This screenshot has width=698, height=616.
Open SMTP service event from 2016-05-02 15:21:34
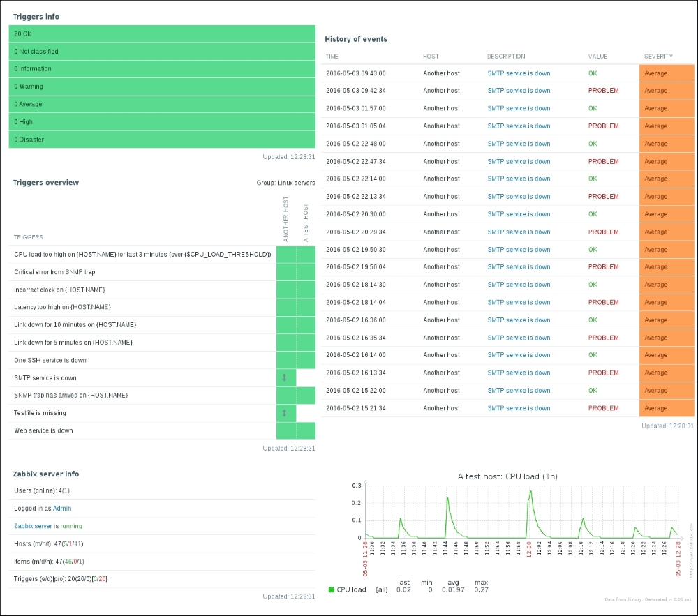(x=519, y=408)
